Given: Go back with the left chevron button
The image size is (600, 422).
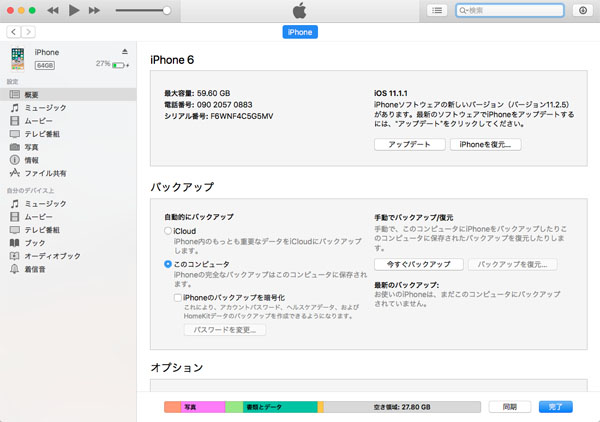Looking at the screenshot, I should [x=14, y=32].
